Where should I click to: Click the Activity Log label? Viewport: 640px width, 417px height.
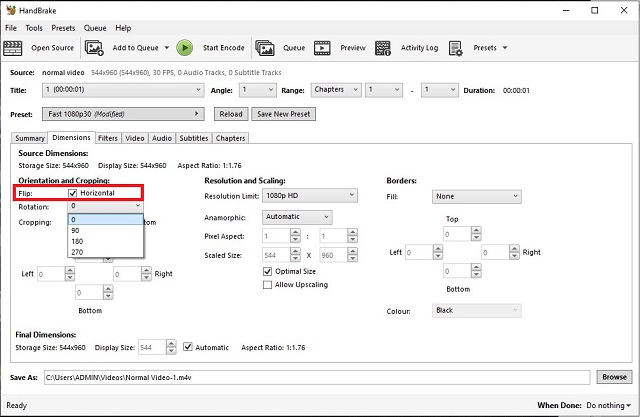419,48
